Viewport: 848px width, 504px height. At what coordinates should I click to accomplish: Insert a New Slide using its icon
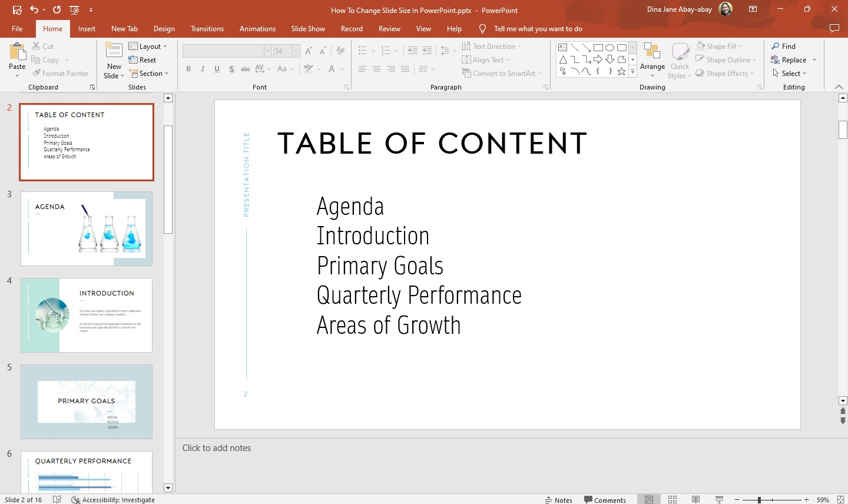click(114, 51)
